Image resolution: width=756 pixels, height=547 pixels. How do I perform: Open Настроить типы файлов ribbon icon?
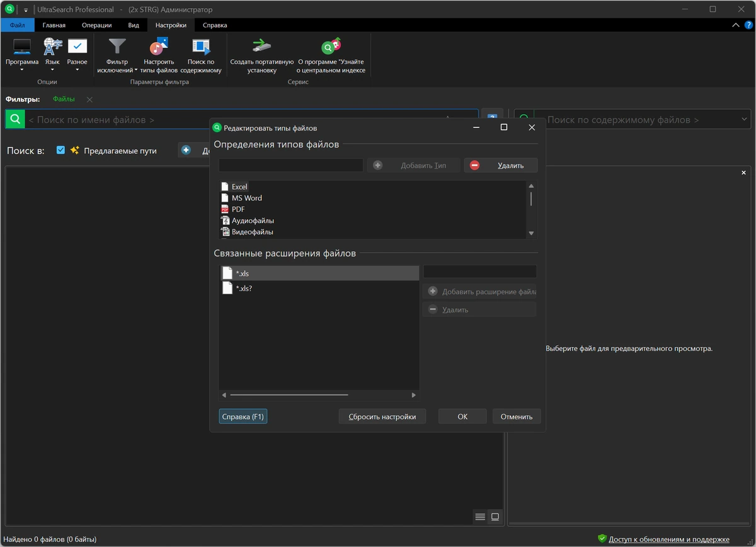coord(159,46)
